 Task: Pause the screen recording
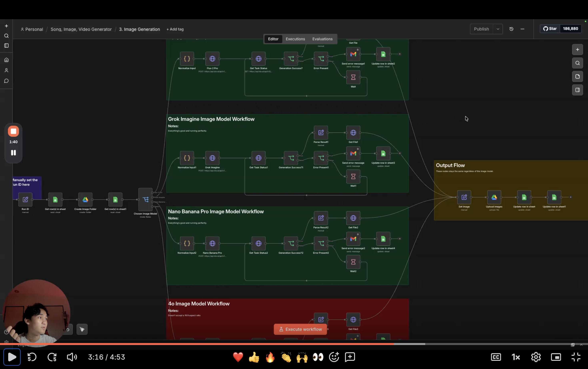pos(13,153)
